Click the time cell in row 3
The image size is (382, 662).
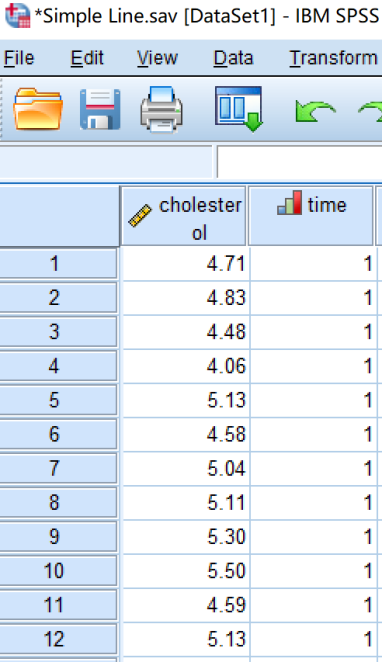313,331
